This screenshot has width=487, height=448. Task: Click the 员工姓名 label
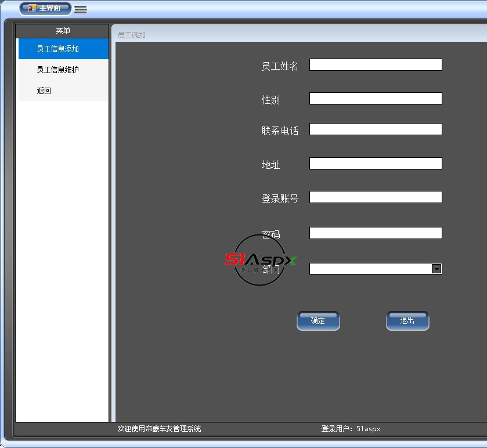point(280,66)
